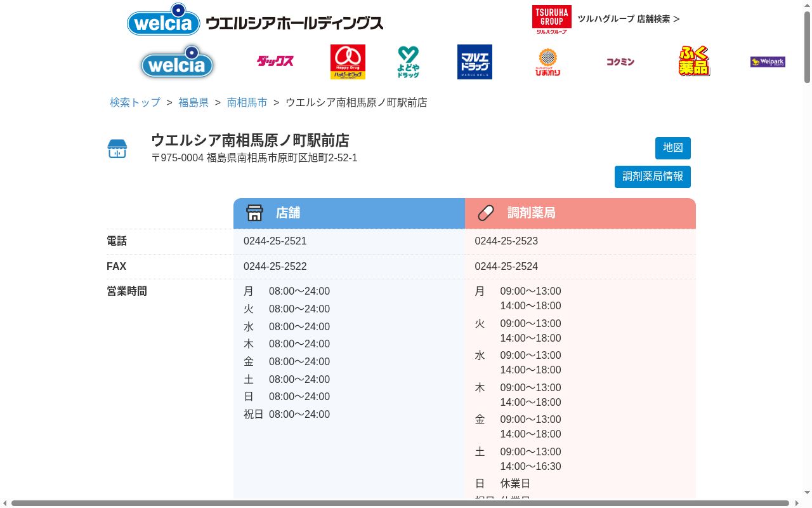812x508 pixels.
Task: Go to 福島県 breadcrumb link
Action: [x=193, y=102]
